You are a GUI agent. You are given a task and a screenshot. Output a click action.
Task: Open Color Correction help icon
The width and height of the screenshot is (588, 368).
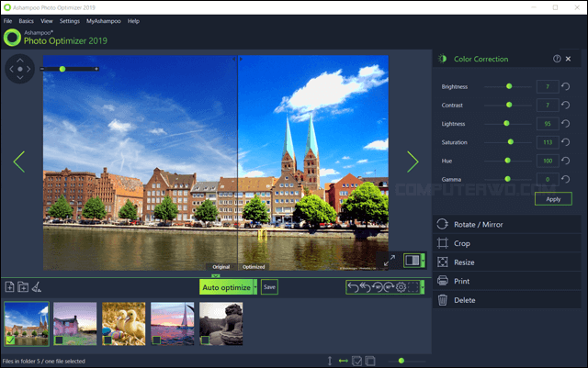(x=557, y=59)
